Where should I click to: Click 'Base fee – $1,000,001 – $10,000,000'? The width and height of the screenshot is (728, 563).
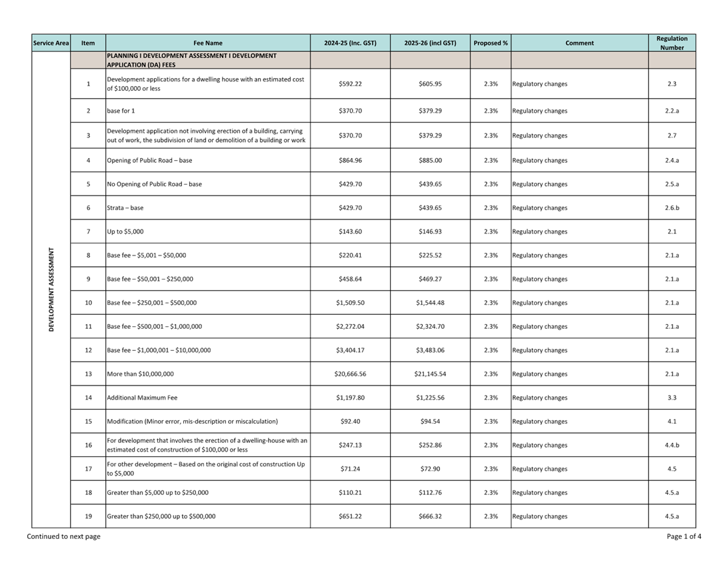coord(159,350)
